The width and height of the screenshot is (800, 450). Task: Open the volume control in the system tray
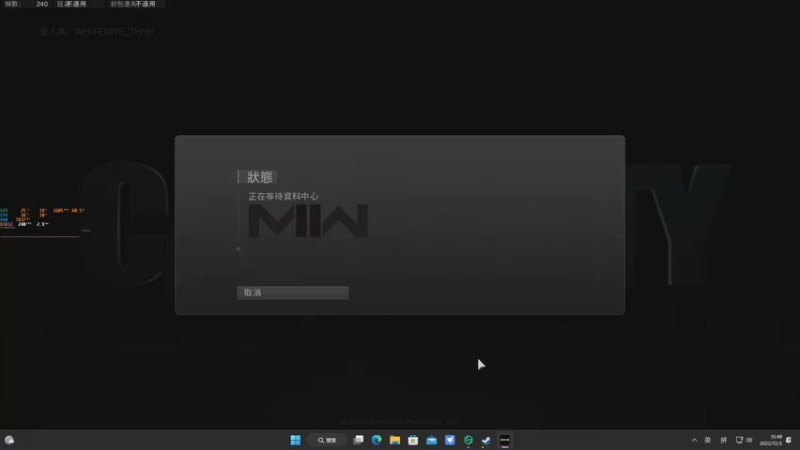click(749, 440)
